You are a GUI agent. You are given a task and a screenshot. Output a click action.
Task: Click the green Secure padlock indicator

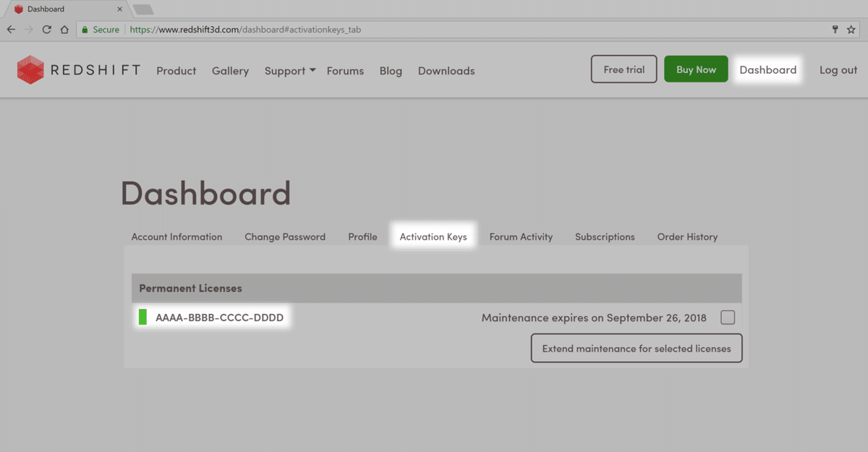point(101,30)
